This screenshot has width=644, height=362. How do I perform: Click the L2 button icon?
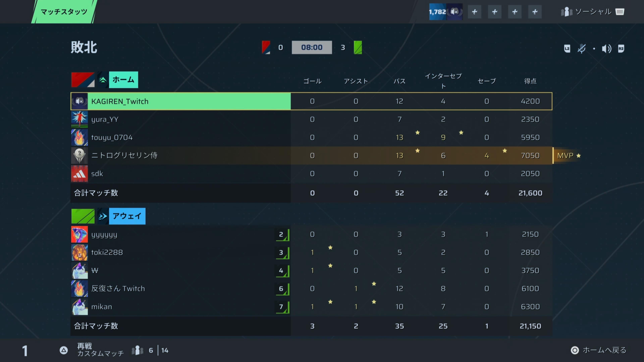pyautogui.click(x=567, y=48)
